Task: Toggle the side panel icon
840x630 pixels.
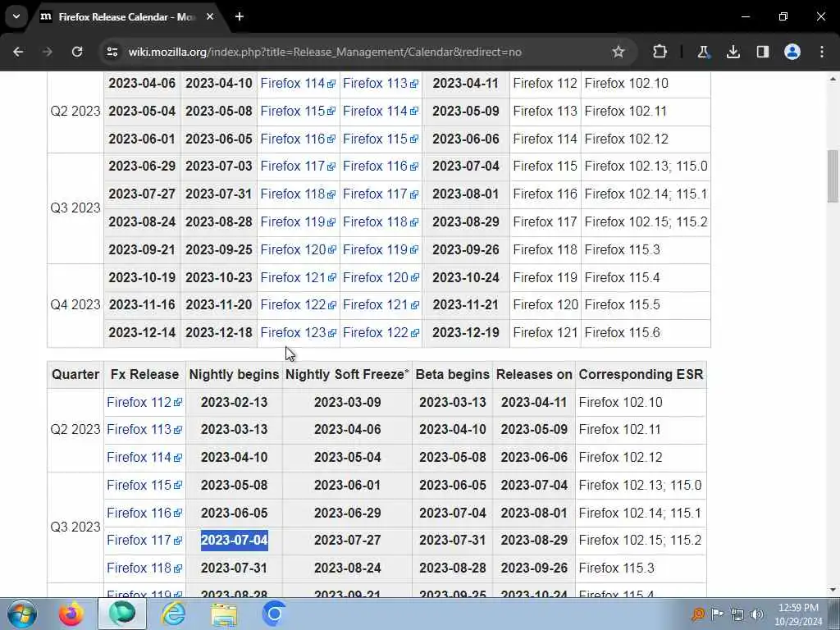Action: click(x=762, y=52)
